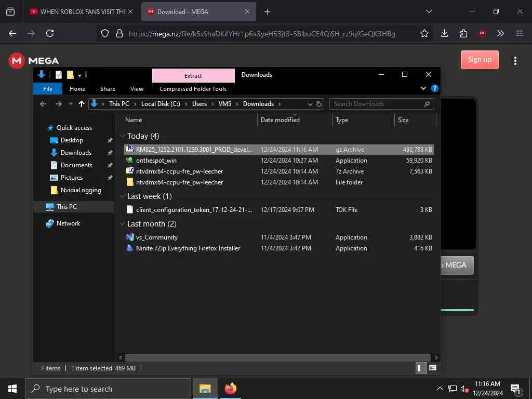Switch to large icons view in status bar
This screenshot has height=399, width=532.
433,368
